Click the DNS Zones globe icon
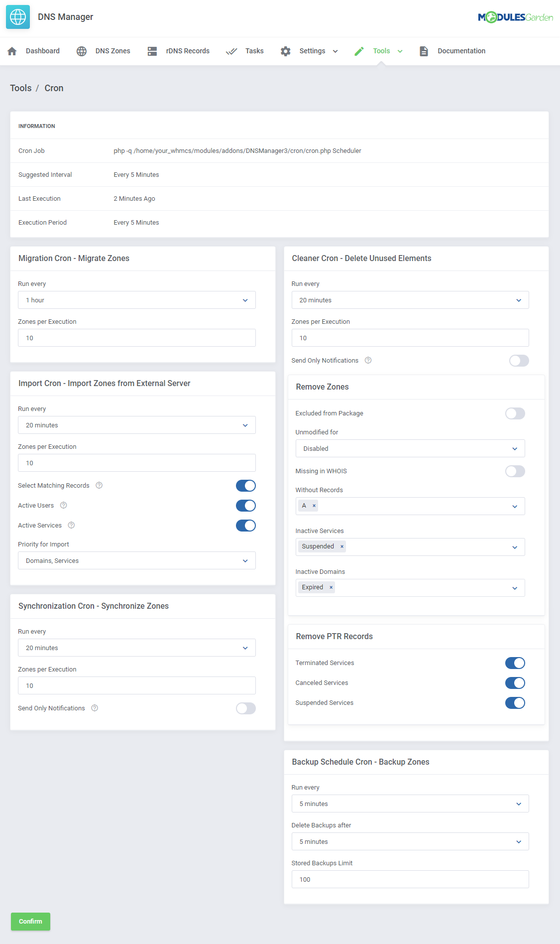Viewport: 560px width, 944px height. pos(82,51)
